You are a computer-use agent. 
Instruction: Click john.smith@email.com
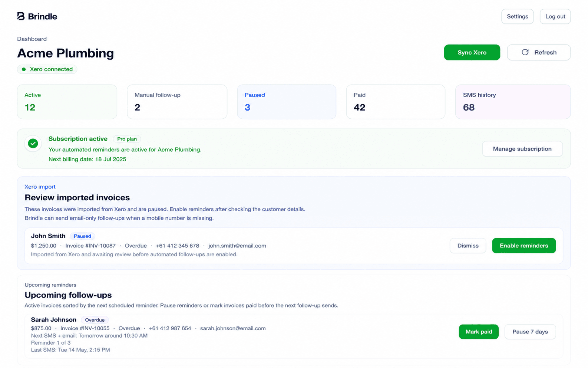pyautogui.click(x=237, y=246)
